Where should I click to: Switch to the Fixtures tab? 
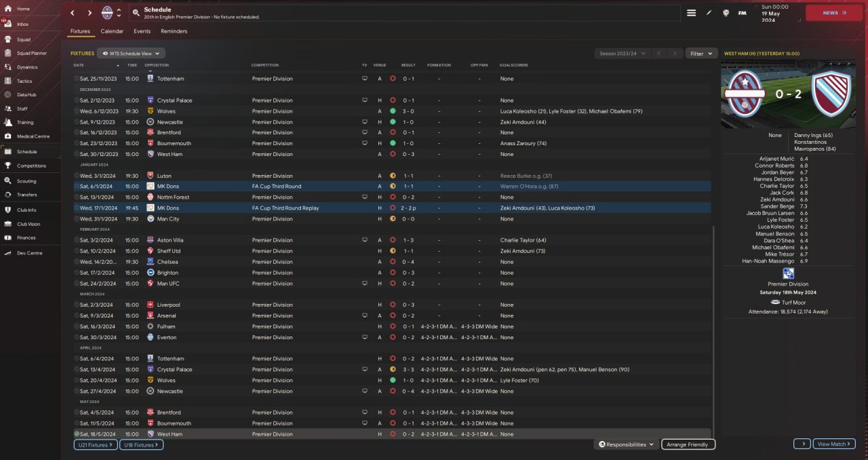[80, 31]
